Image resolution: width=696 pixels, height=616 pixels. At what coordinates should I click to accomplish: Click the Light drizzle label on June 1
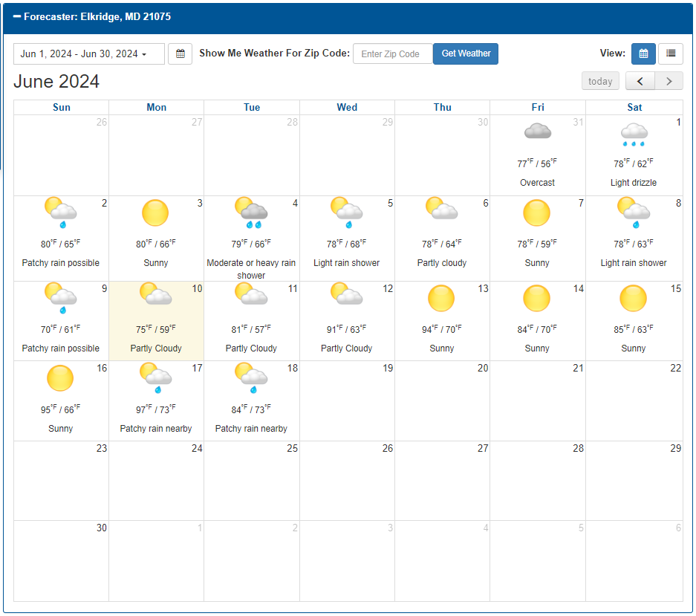634,183
